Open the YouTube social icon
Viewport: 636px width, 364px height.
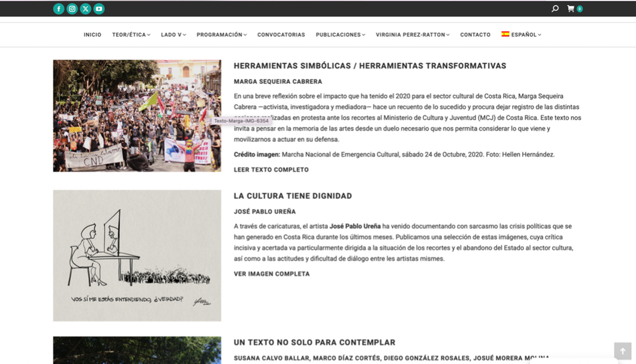tap(99, 9)
